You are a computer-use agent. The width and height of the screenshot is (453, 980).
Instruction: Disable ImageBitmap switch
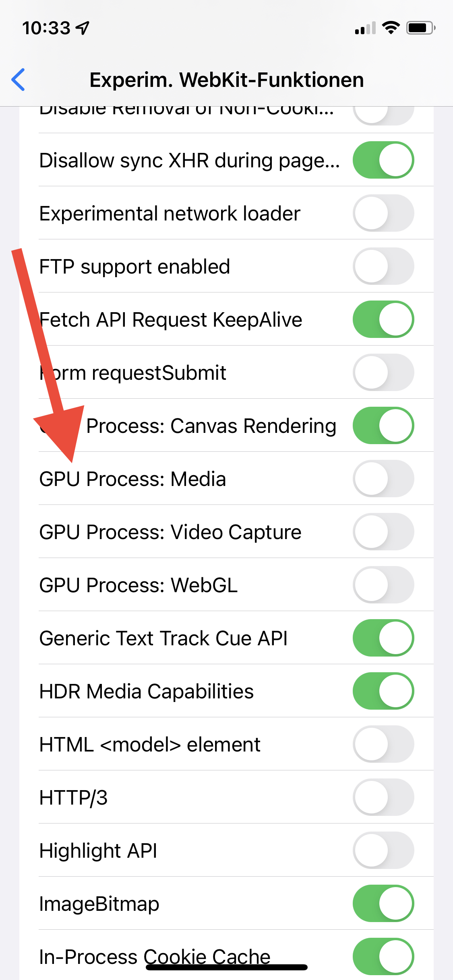tap(383, 904)
